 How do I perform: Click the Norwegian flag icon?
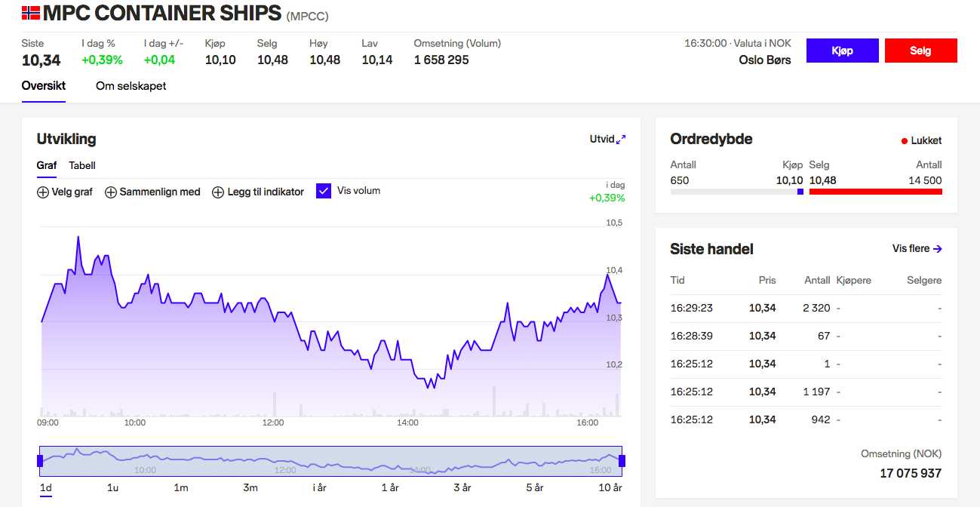pyautogui.click(x=31, y=13)
